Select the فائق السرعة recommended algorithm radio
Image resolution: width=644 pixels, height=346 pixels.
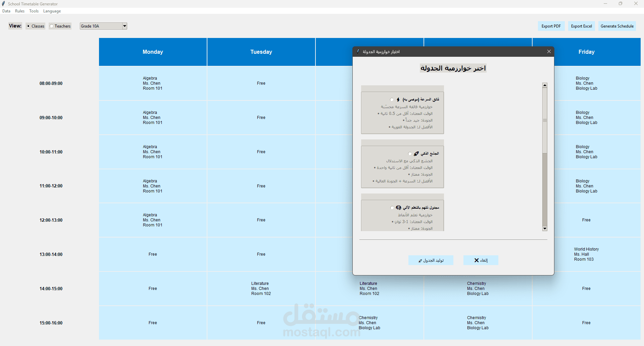(391, 99)
